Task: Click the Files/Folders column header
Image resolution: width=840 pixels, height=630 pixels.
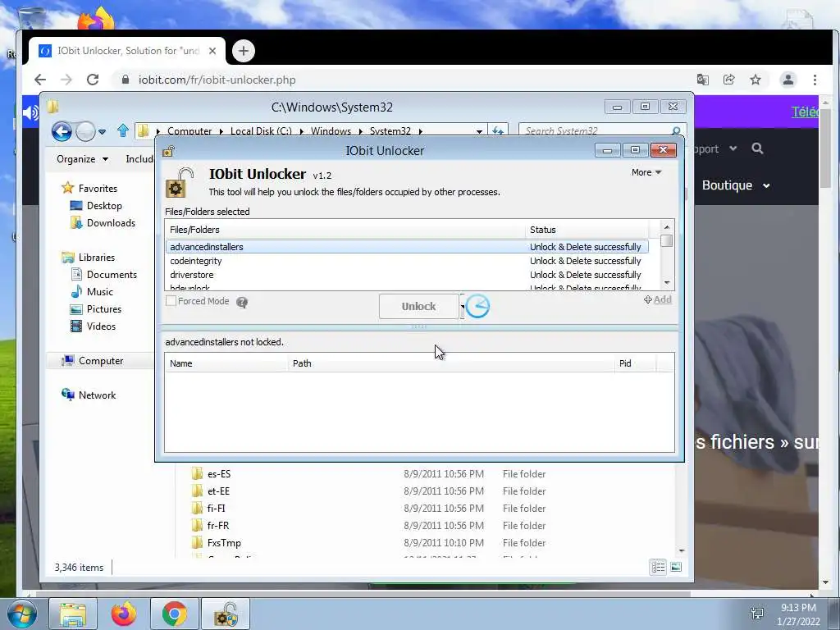Action: tap(345, 230)
